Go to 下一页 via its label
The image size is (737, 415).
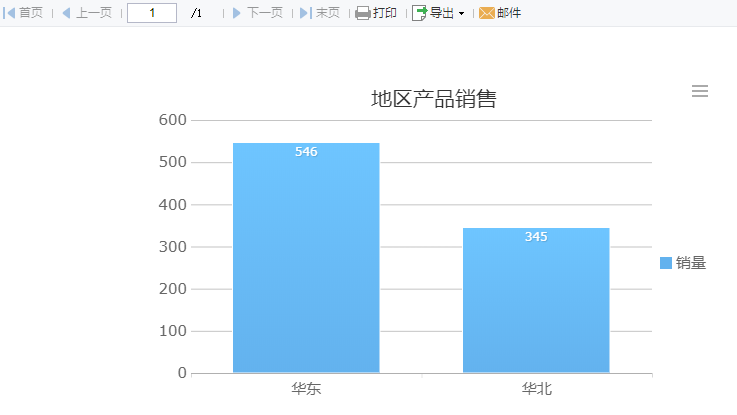click(265, 13)
